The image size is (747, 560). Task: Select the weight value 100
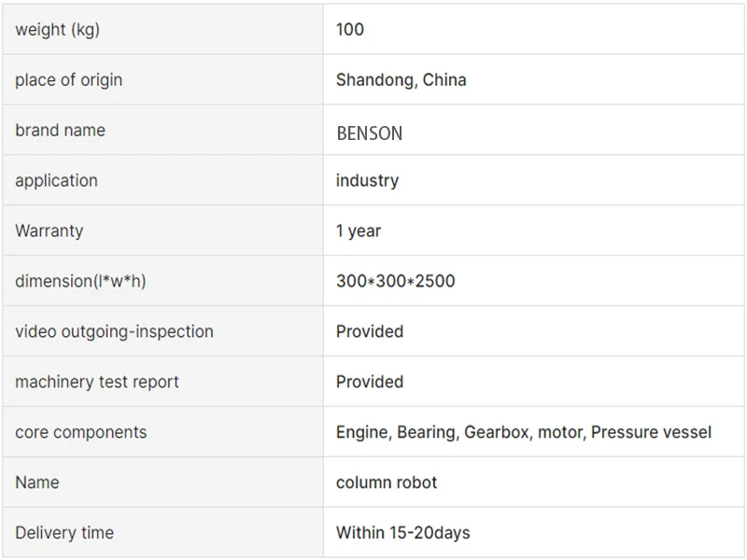pyautogui.click(x=349, y=30)
